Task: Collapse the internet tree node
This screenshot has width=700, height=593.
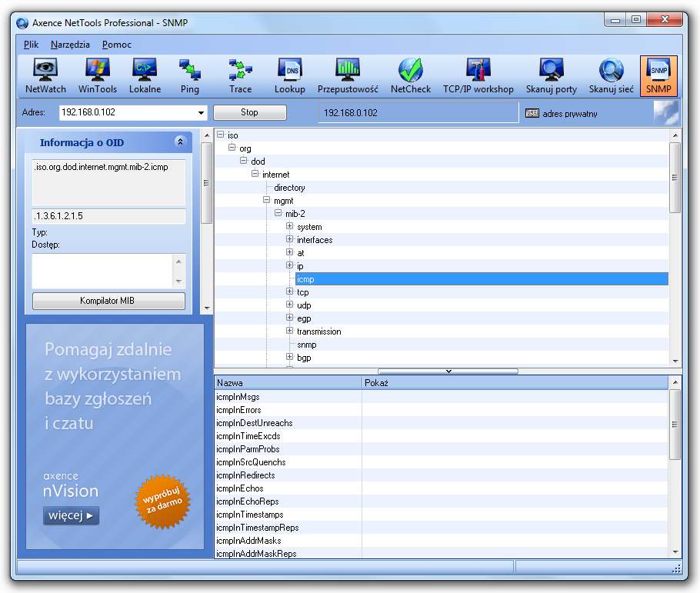Action: [x=255, y=174]
